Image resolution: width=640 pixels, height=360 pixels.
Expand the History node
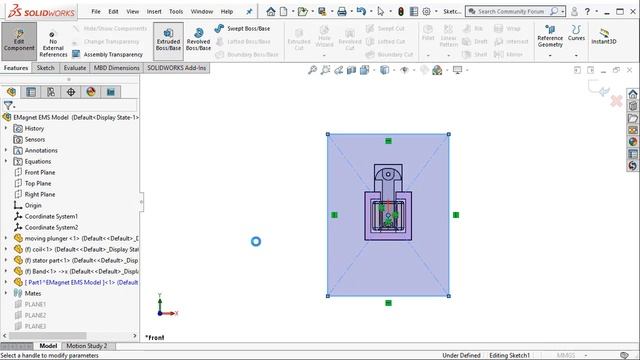coord(6,128)
